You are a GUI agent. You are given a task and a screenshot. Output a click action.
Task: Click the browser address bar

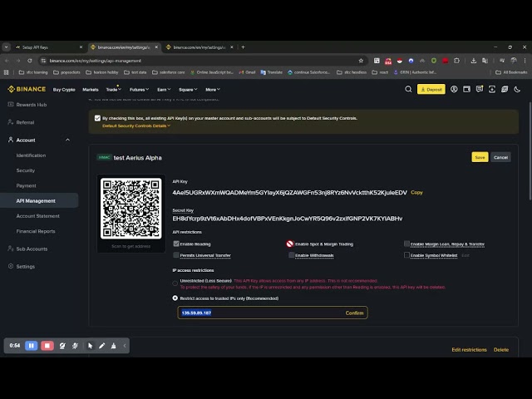tap(202, 61)
